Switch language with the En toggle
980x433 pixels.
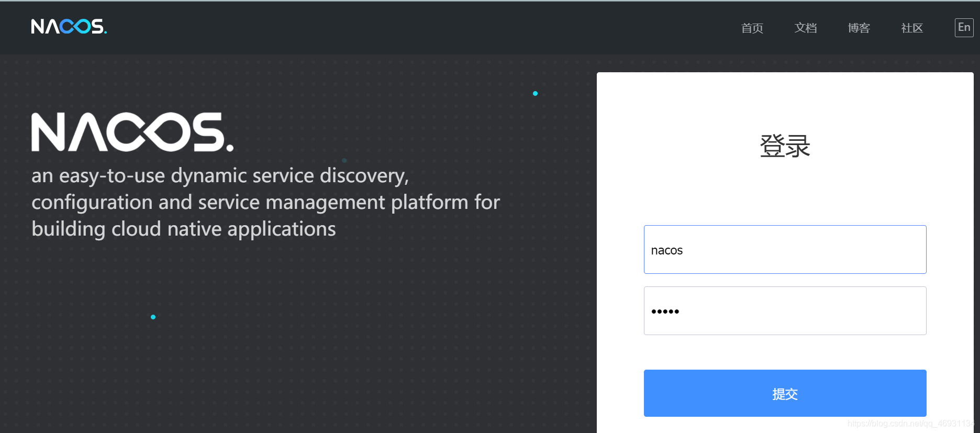point(964,28)
